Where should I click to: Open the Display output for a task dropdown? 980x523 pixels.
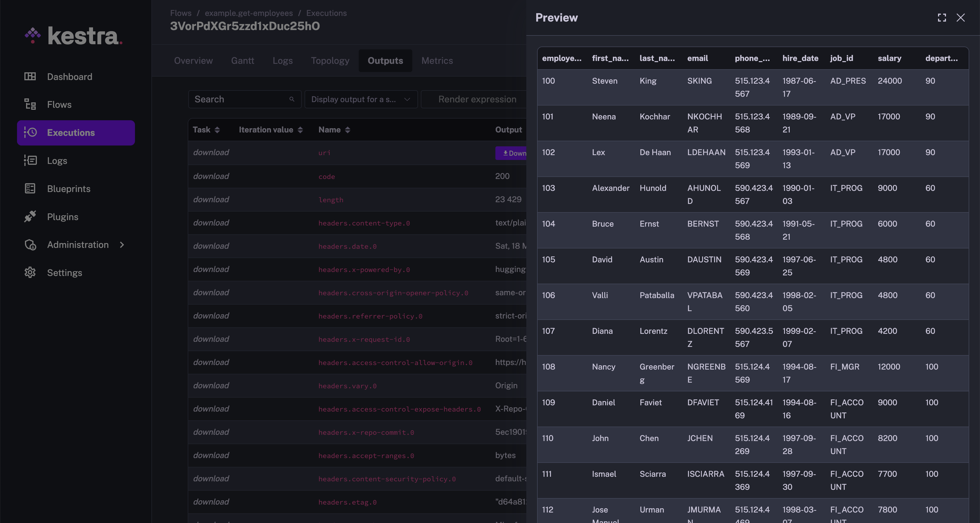(361, 99)
